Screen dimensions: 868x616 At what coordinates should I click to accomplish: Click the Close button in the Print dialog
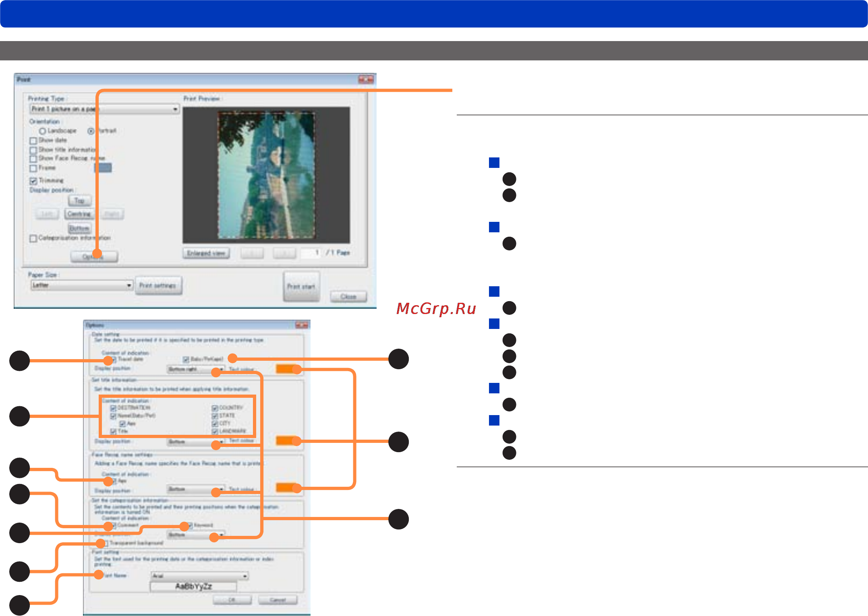(x=348, y=297)
